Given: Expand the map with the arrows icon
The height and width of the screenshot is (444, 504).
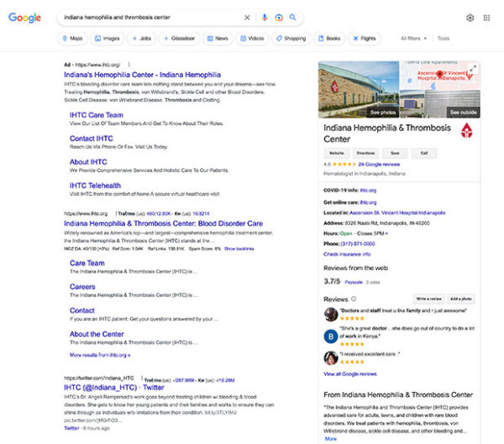Looking at the screenshot, I should click(473, 69).
